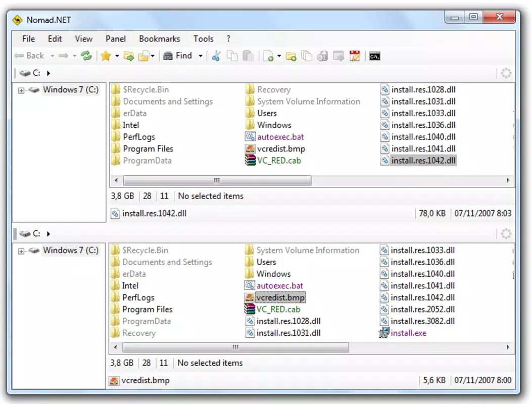Image resolution: width=532 pixels, height=404 pixels.
Task: Click the bottom panel C: drive icon
Action: pos(25,233)
